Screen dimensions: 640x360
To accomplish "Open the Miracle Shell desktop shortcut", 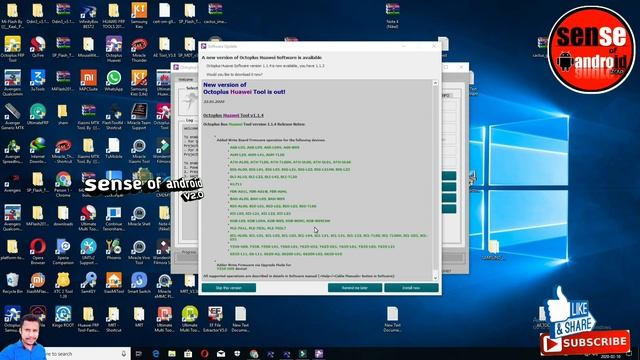I will click(x=139, y=216).
